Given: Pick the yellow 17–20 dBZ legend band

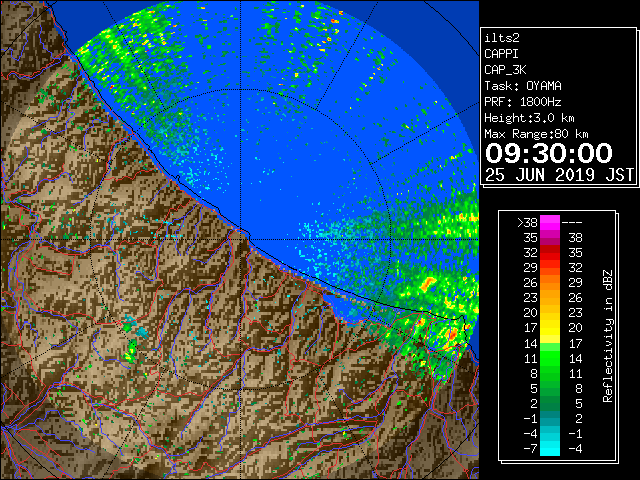Looking at the screenshot, I should 550,328.
